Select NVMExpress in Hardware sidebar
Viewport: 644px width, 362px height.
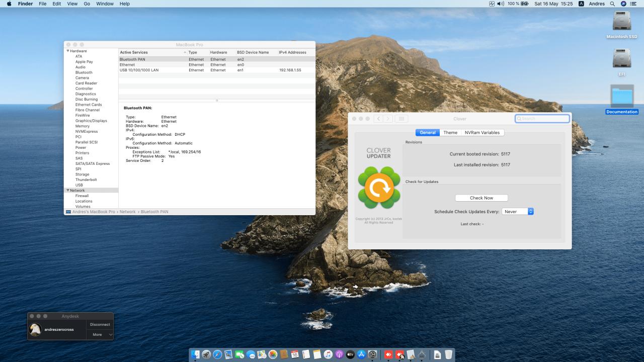87,131
